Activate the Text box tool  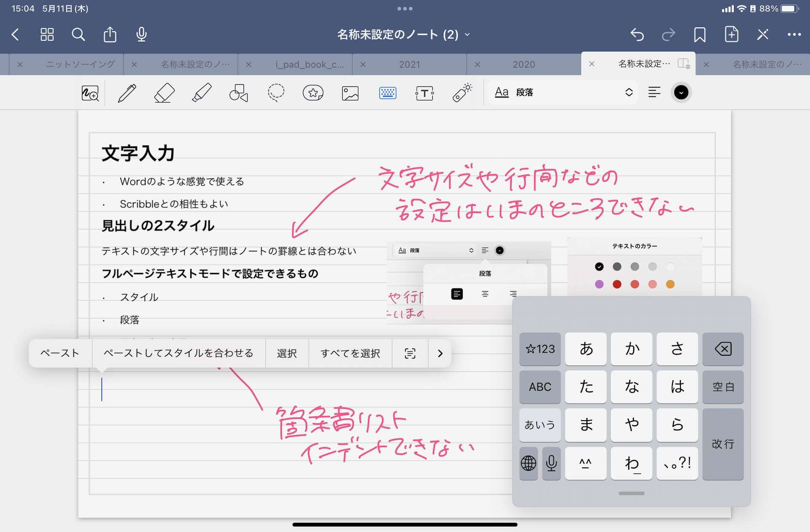click(x=424, y=93)
